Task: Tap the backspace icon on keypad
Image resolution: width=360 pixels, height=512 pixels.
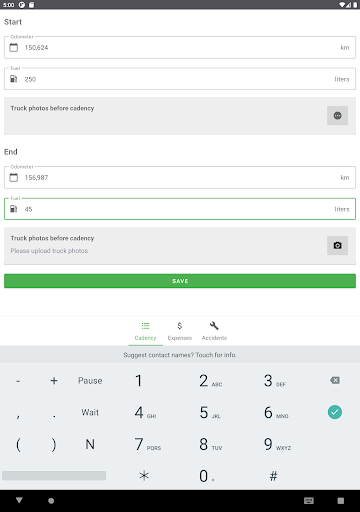Action: click(335, 380)
